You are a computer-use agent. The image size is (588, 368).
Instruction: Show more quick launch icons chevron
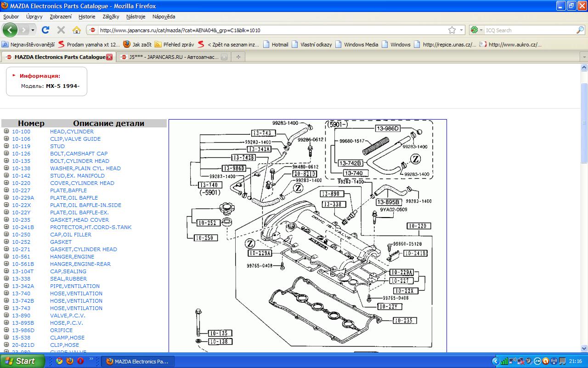tap(91, 359)
